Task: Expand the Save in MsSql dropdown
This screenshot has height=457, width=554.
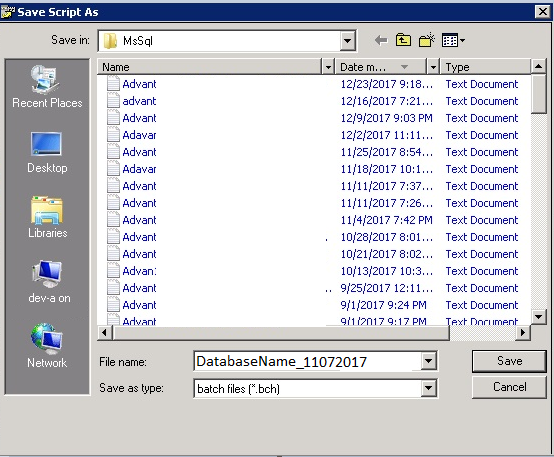Action: click(347, 41)
